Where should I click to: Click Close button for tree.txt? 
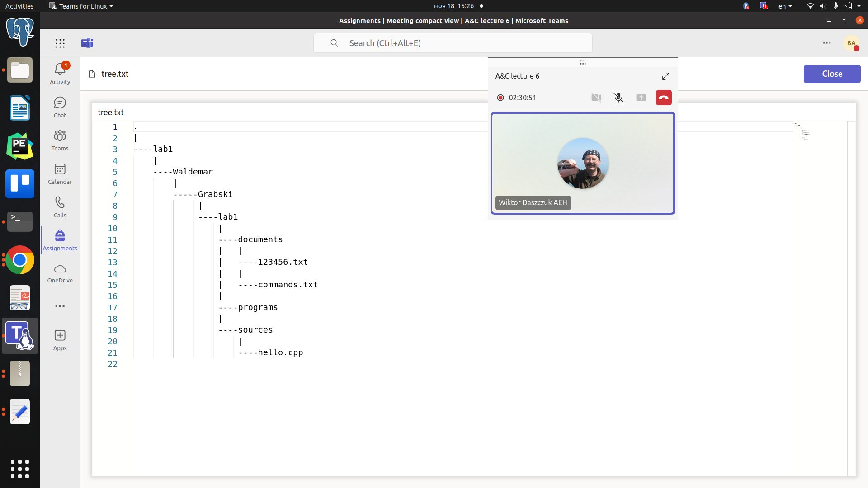(832, 74)
